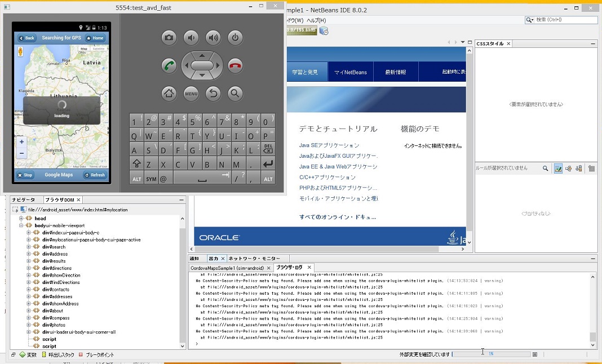Switch to the ブラウザ・ログ output tab
Image resolution: width=602 pixels, height=364 pixels.
click(x=289, y=267)
